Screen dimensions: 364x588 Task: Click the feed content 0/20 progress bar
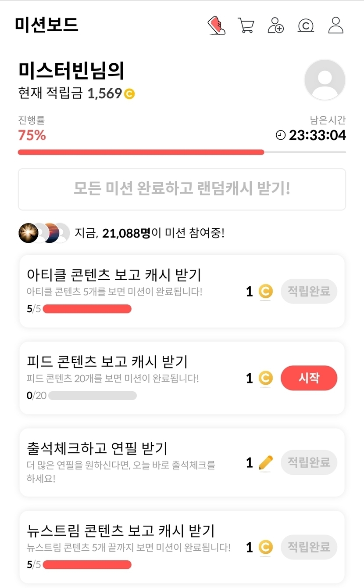point(92,396)
